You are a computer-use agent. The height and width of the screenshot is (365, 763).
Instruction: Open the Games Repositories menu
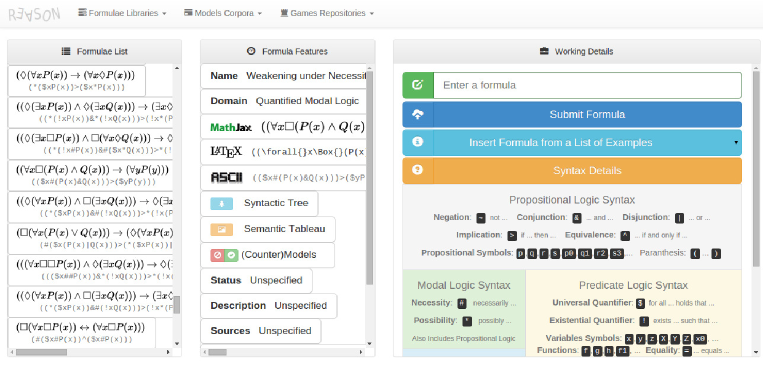(327, 13)
